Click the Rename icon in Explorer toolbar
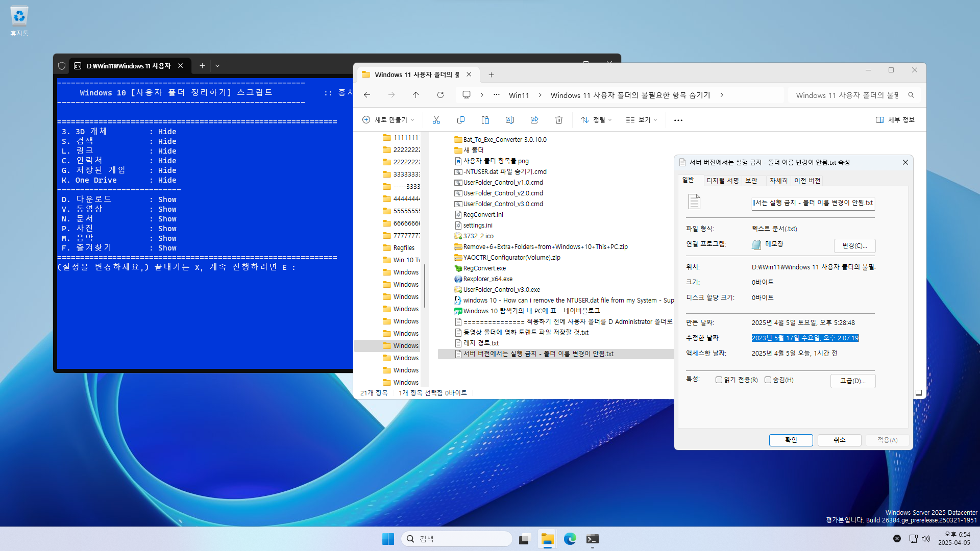The image size is (980, 551). tap(509, 120)
